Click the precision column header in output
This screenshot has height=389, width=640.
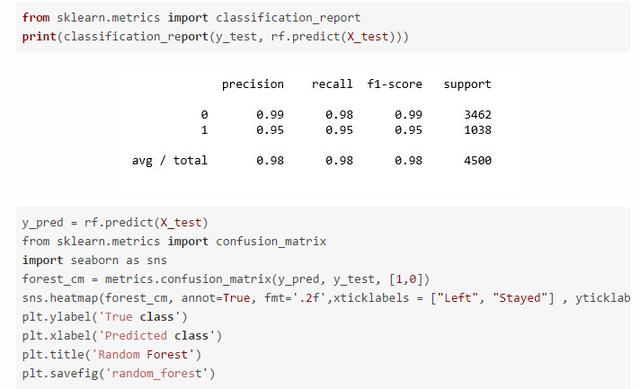point(253,84)
